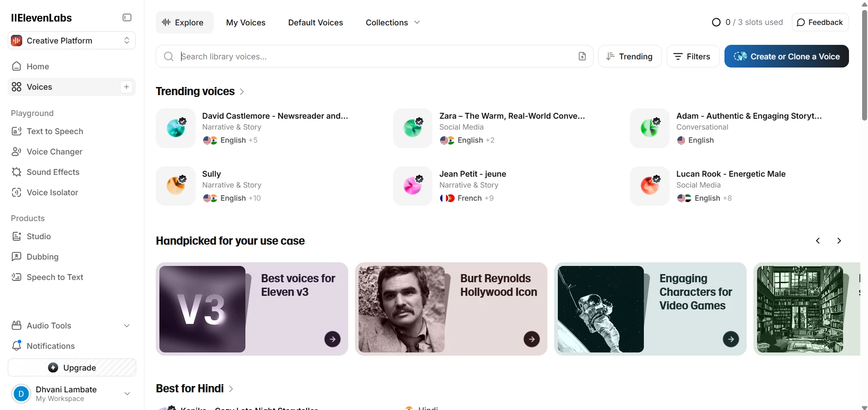Play Zara voice avatar
The width and height of the screenshot is (868, 410).
[x=413, y=128]
